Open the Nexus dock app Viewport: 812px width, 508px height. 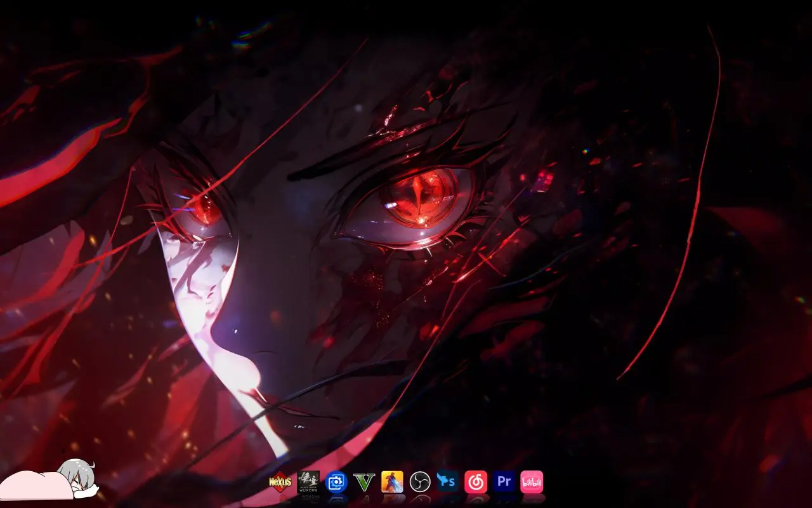280,482
